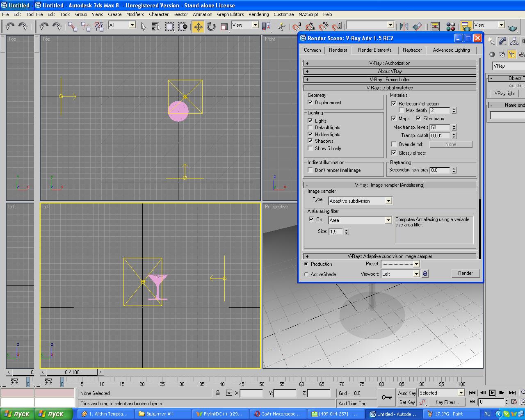Collapse the V-Ray:: Global switches rollout
525x420 pixels.
point(390,88)
